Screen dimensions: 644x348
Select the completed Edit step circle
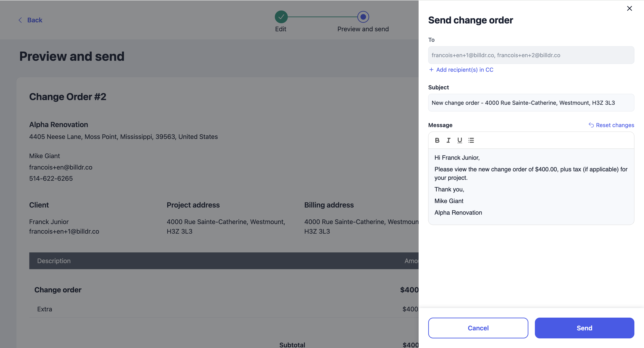click(281, 17)
